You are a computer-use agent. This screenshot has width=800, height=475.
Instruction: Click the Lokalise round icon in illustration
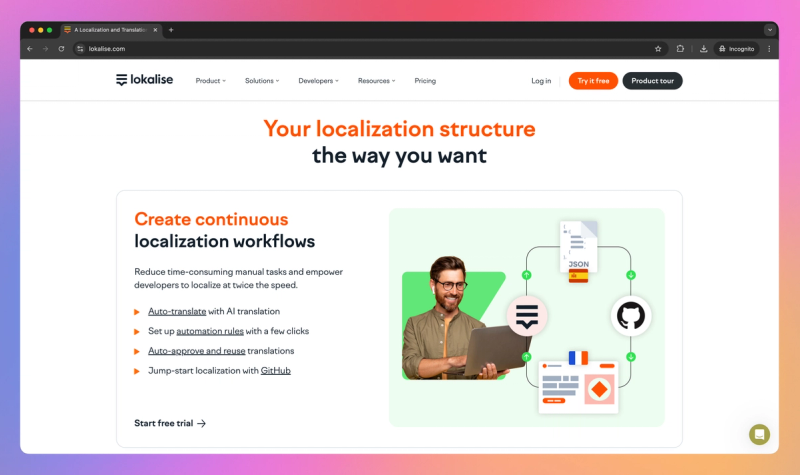527,315
